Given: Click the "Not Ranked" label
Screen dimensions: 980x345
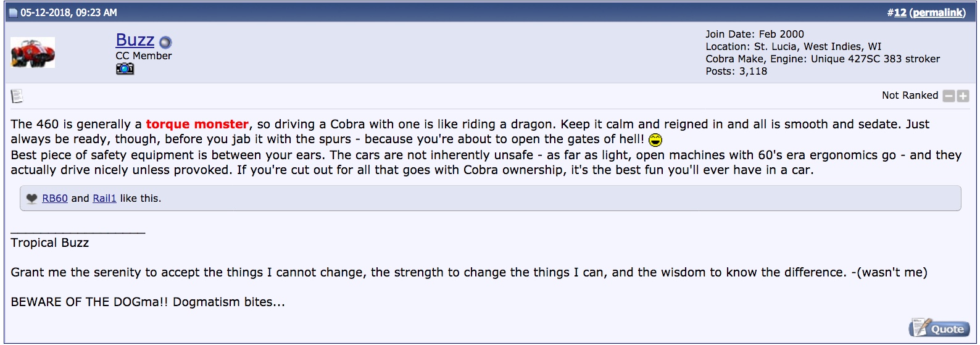Looking at the screenshot, I should click(x=910, y=95).
